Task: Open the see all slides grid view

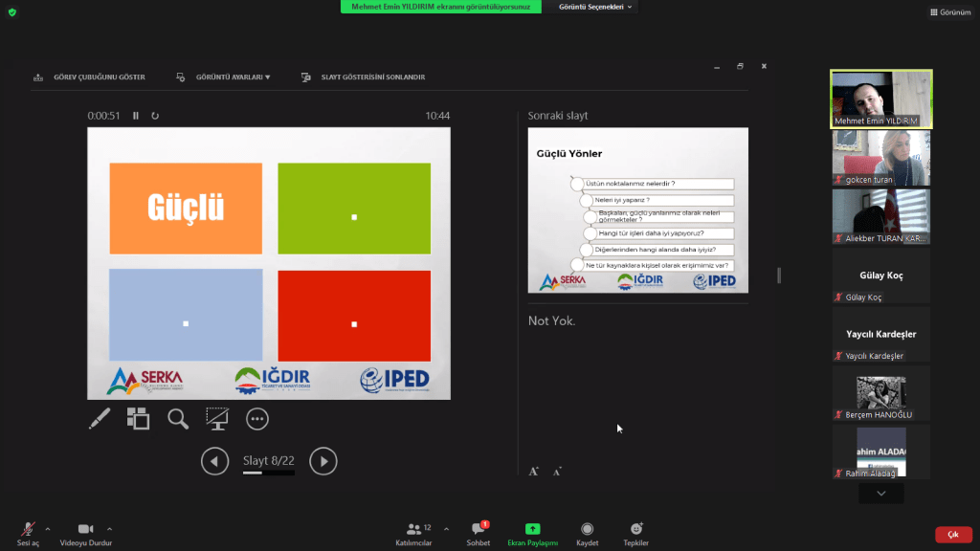Action: click(139, 418)
